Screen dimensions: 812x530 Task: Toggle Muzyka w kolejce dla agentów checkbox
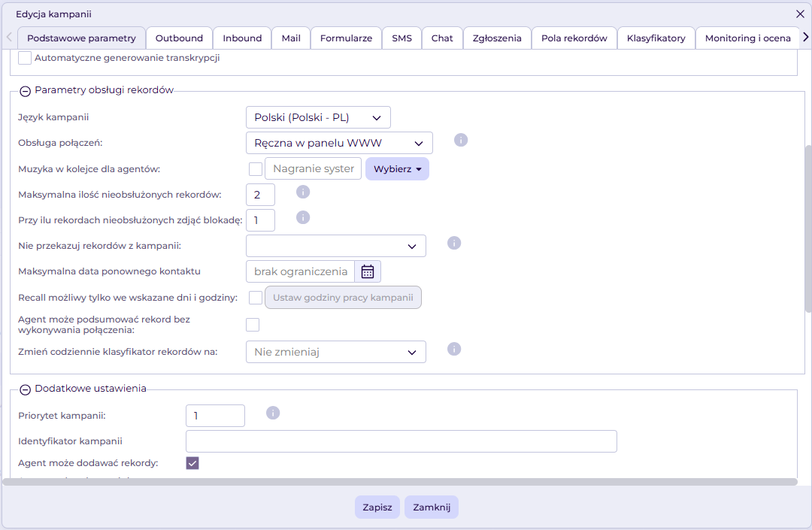[x=256, y=169]
